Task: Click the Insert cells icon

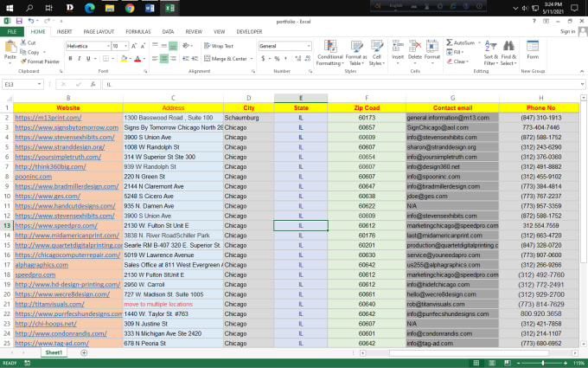Action: [x=398, y=47]
